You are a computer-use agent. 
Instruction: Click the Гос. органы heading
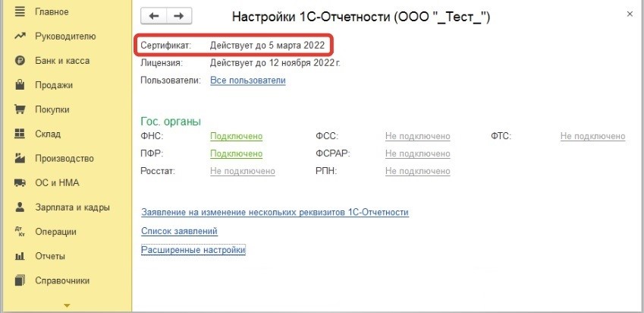coord(171,122)
